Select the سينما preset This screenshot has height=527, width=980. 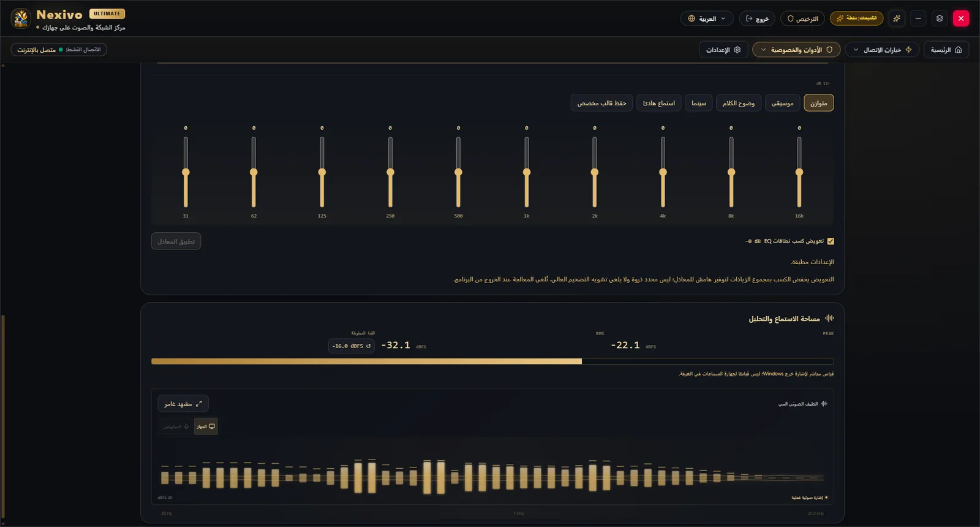coord(699,103)
